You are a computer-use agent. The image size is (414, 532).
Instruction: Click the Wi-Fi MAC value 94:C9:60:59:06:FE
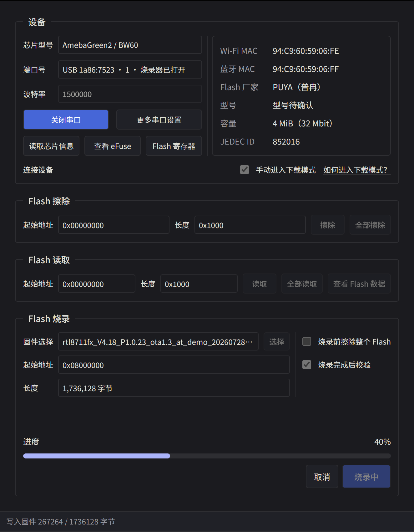pyautogui.click(x=306, y=51)
